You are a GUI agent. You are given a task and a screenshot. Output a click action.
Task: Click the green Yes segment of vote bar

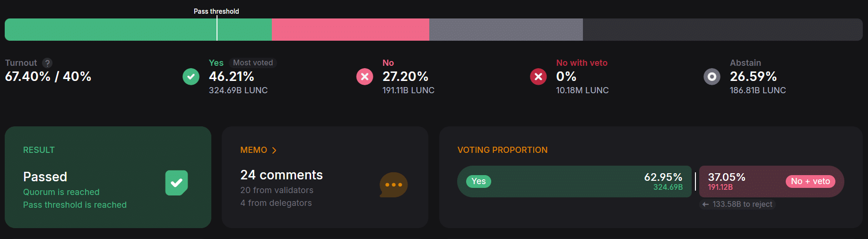coord(138,30)
